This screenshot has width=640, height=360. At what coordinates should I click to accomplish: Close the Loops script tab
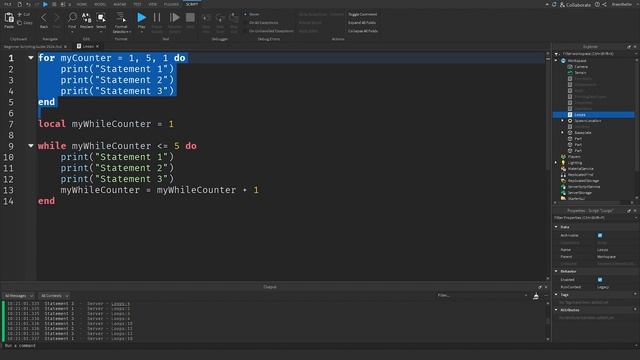pyautogui.click(x=97, y=47)
